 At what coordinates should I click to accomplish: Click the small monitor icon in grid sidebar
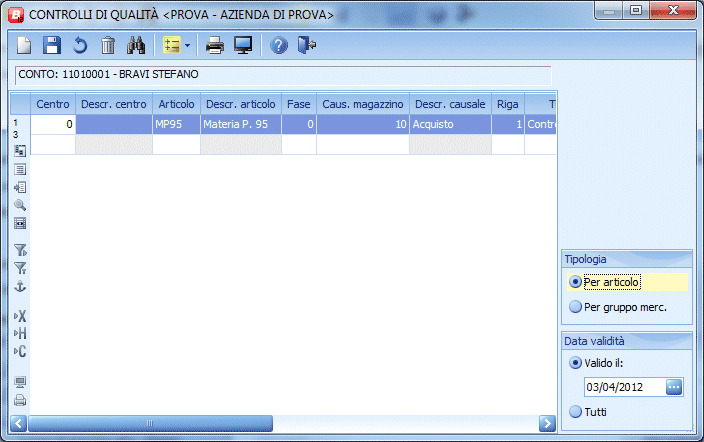tap(20, 382)
